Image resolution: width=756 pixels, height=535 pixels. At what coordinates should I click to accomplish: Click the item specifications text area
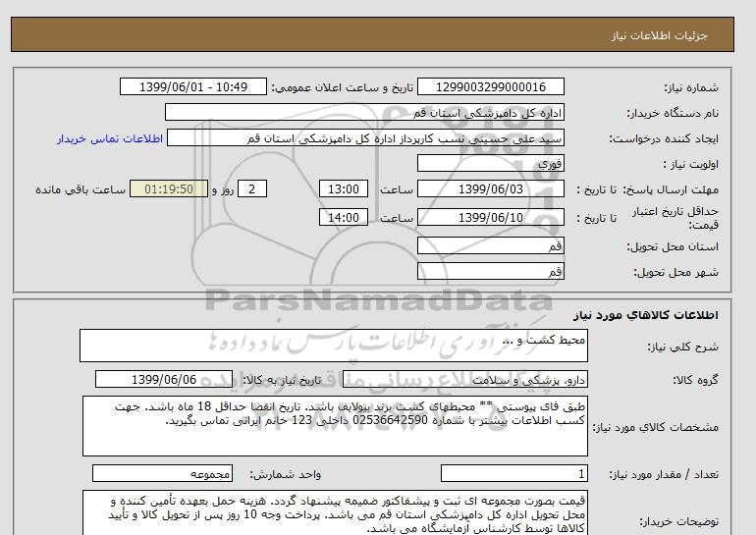[x=335, y=426]
